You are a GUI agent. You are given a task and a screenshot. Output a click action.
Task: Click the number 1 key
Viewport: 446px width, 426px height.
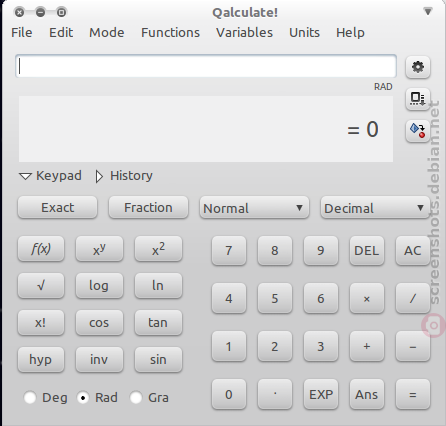tap(229, 347)
